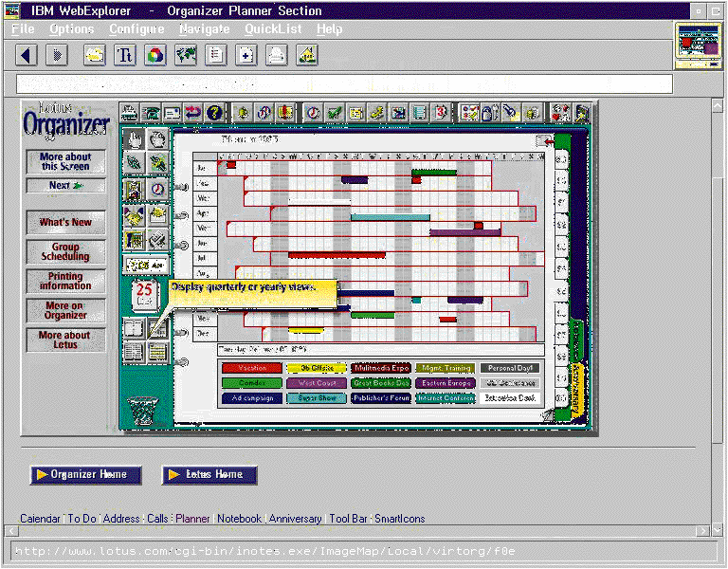Viewport: 728px width, 569px height.
Task: Open the Options menu
Action: 71,28
